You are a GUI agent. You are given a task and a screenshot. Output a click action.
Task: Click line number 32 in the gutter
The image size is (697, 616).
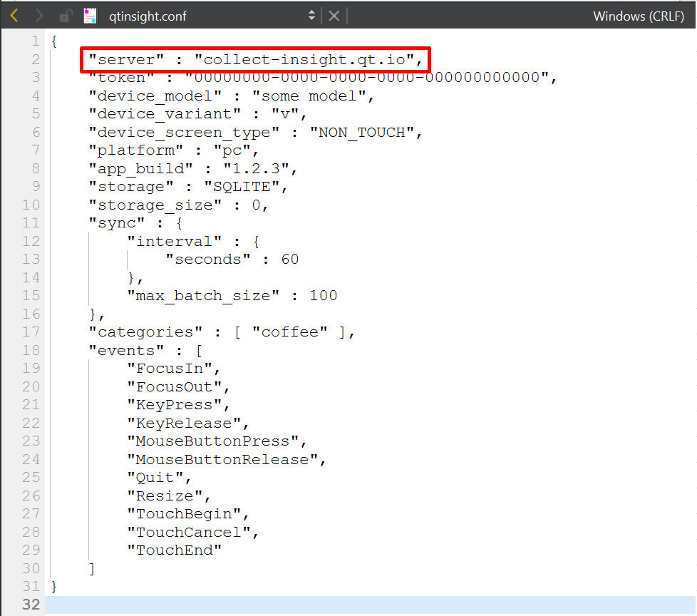pos(31,605)
